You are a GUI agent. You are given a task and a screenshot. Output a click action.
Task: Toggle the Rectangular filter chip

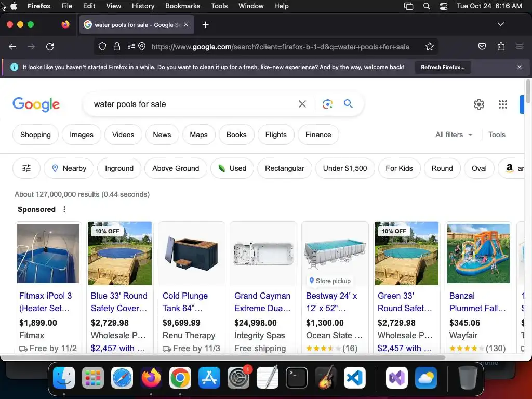coord(284,168)
